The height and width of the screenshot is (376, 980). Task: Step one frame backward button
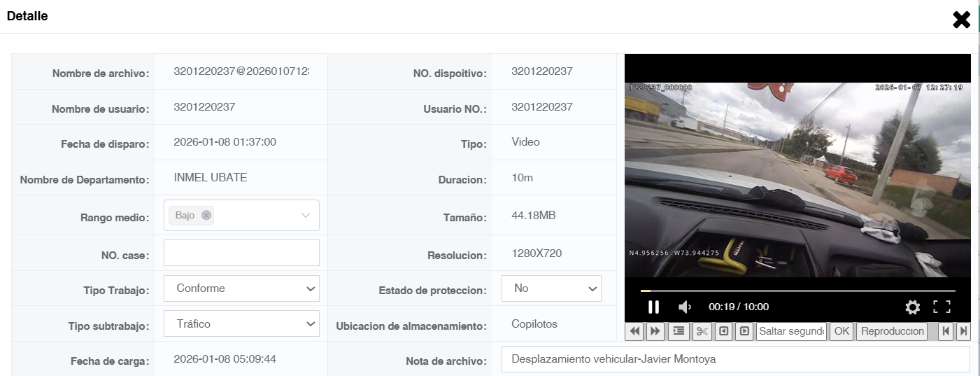724,331
